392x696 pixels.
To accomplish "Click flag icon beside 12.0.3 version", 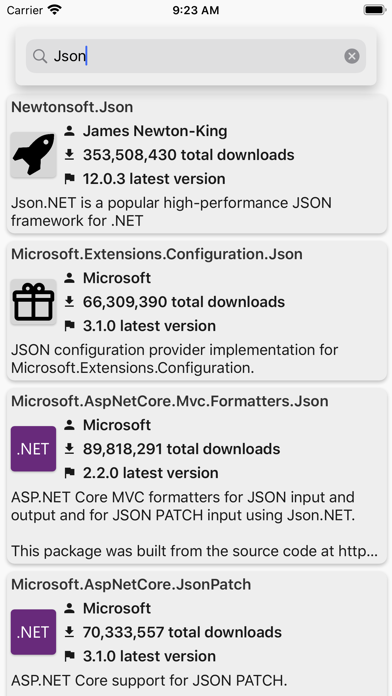I will [x=69, y=179].
